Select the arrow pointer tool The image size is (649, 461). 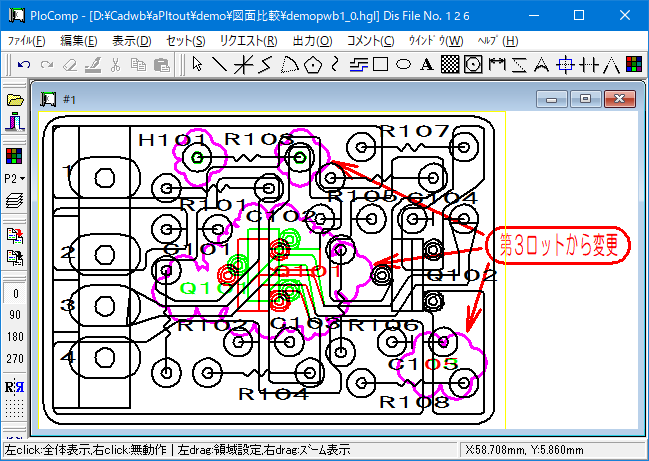point(197,65)
